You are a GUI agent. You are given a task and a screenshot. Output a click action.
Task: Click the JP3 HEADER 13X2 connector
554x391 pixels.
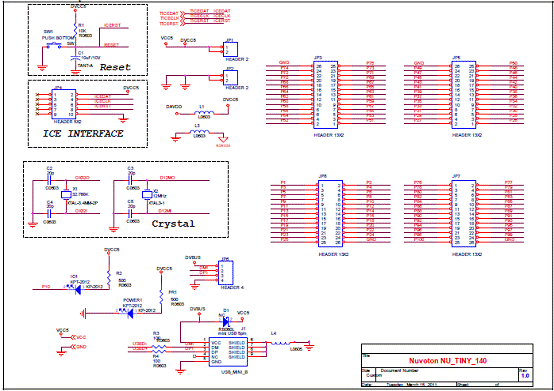click(x=325, y=95)
